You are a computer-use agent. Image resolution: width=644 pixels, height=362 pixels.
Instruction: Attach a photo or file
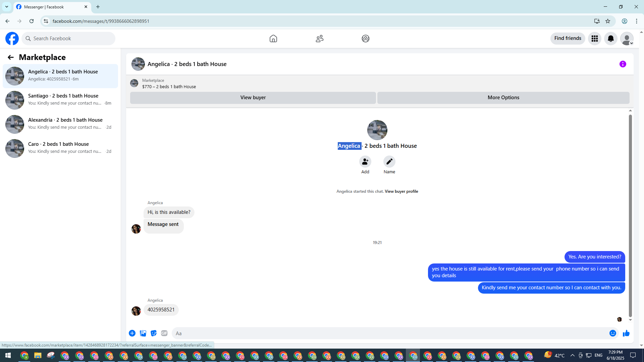(x=143, y=333)
